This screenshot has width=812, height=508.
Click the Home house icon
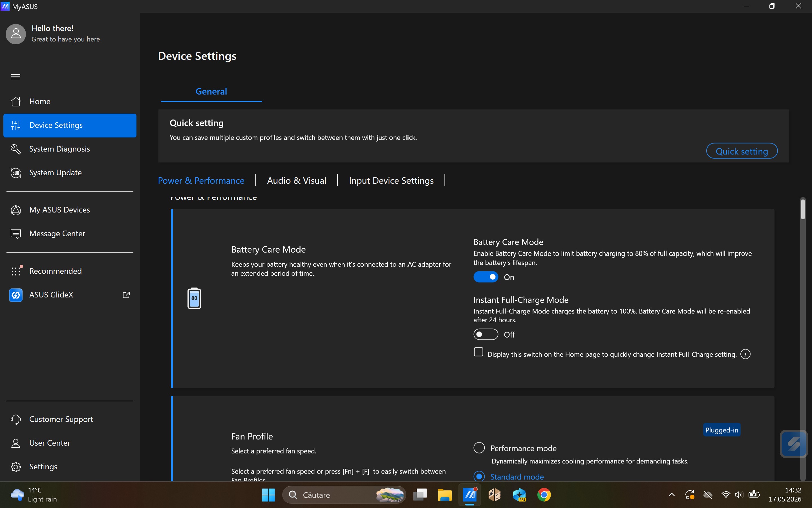(x=16, y=102)
